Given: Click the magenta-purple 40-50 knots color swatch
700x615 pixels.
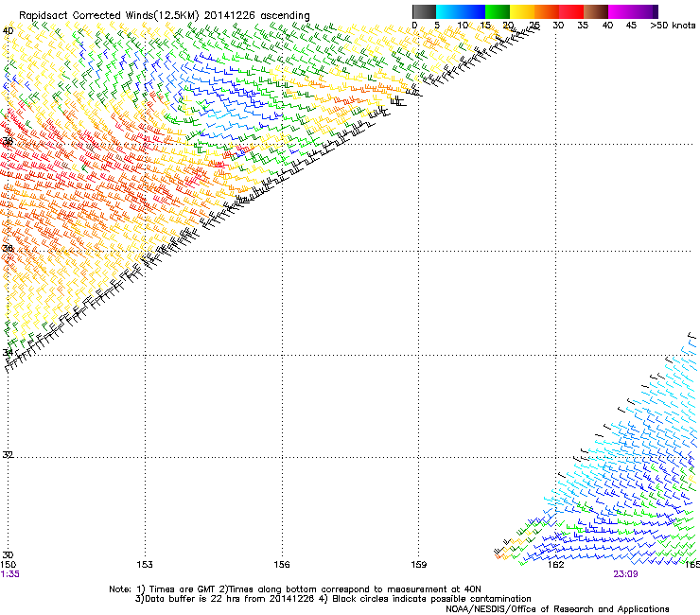Looking at the screenshot, I should [633, 11].
